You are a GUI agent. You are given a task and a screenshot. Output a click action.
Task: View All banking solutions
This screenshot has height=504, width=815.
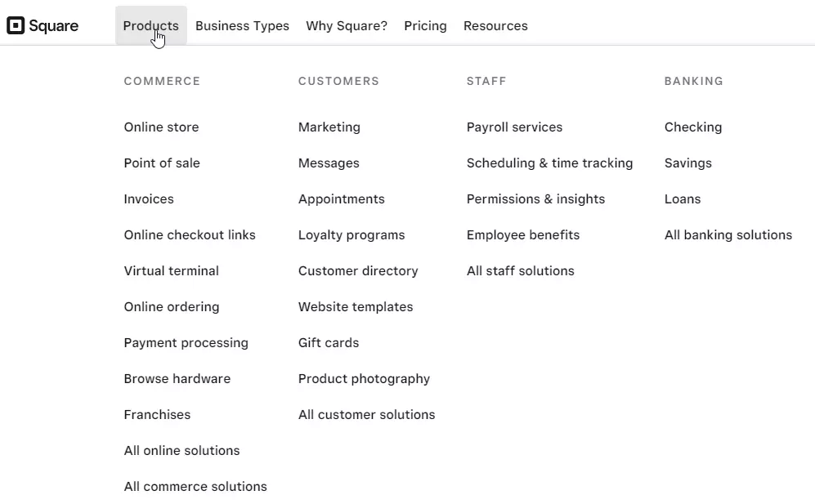coord(728,235)
